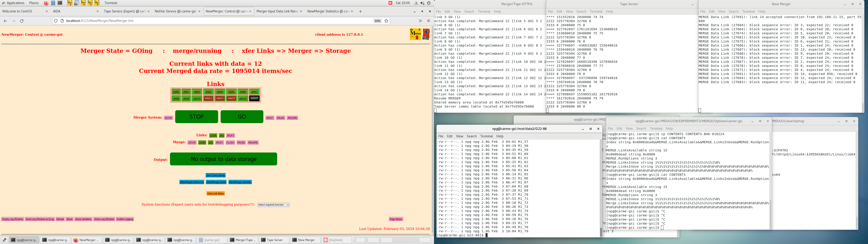Click the 80% zoom level indicator
This screenshot has width=868, height=244.
[377, 21]
